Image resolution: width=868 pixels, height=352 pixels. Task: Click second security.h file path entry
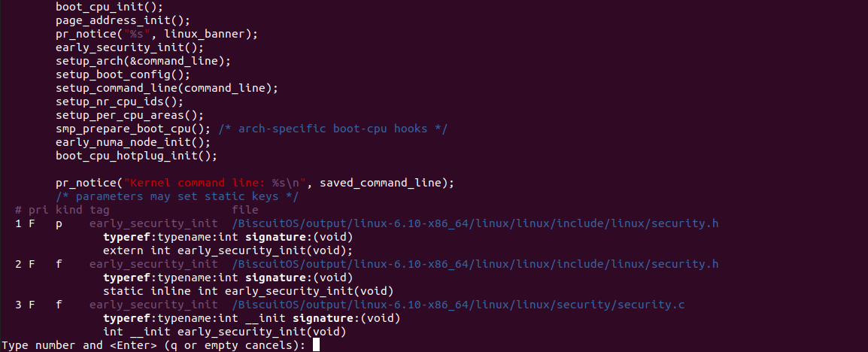(475, 264)
